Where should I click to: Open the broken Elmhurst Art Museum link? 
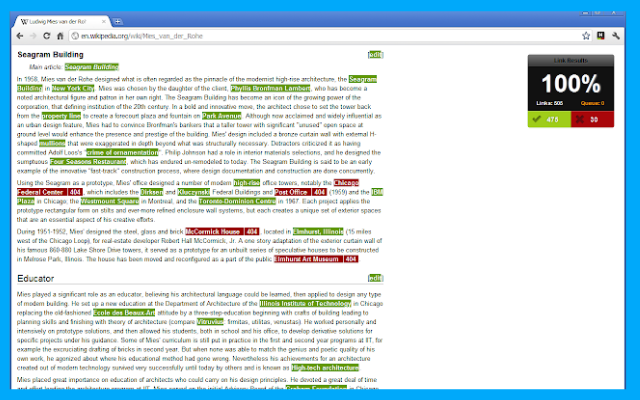tap(316, 259)
